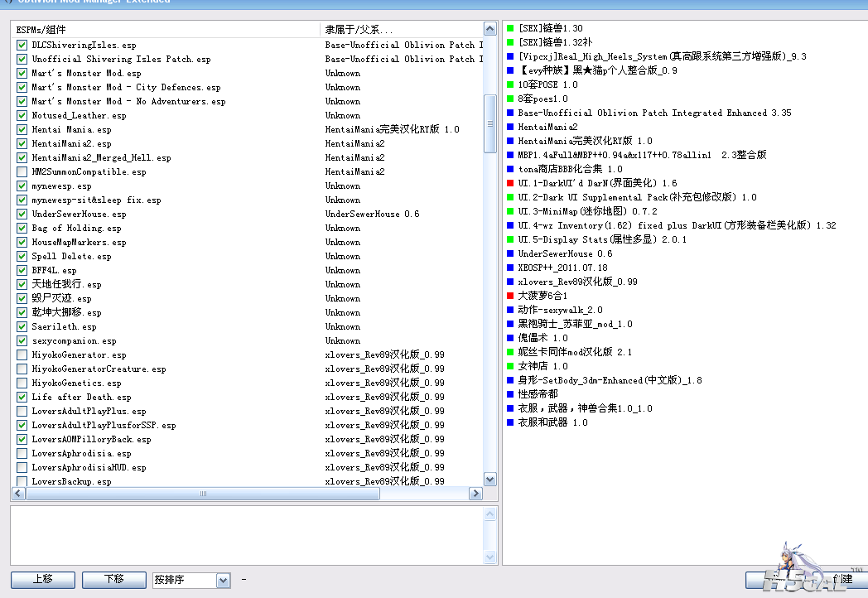Click the horizontal scrollbar thumb of ESP list
868x598 pixels.
pos(203,494)
